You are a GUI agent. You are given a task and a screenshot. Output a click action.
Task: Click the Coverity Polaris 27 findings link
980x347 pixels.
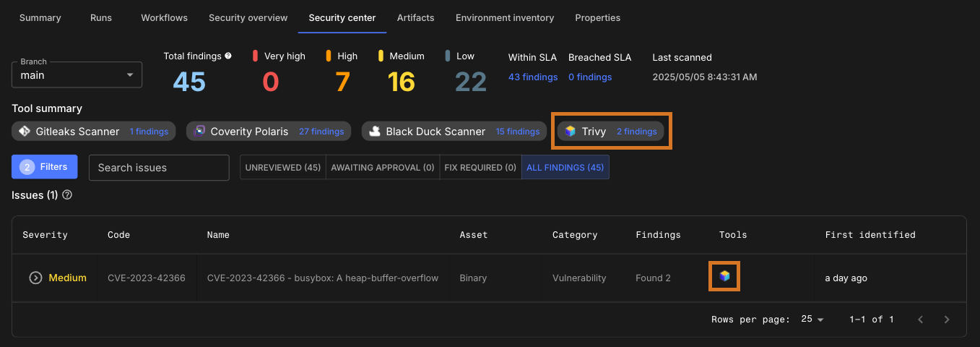321,132
